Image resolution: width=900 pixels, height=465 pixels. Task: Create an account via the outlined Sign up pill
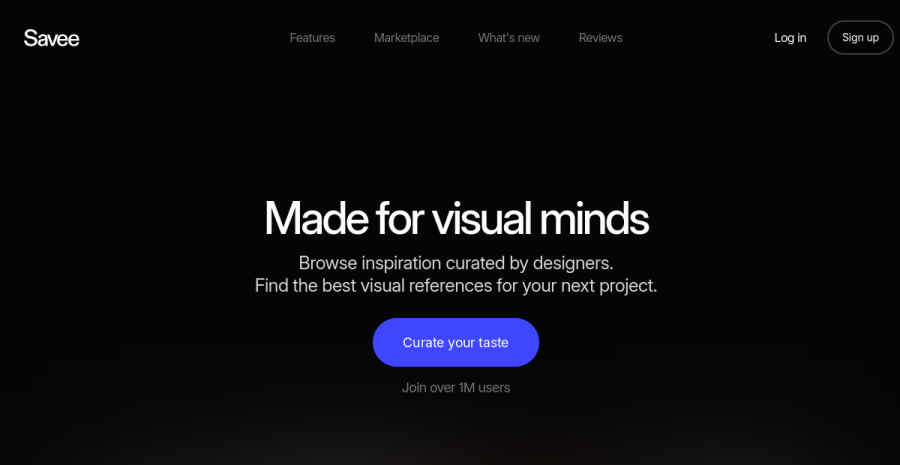[860, 37]
